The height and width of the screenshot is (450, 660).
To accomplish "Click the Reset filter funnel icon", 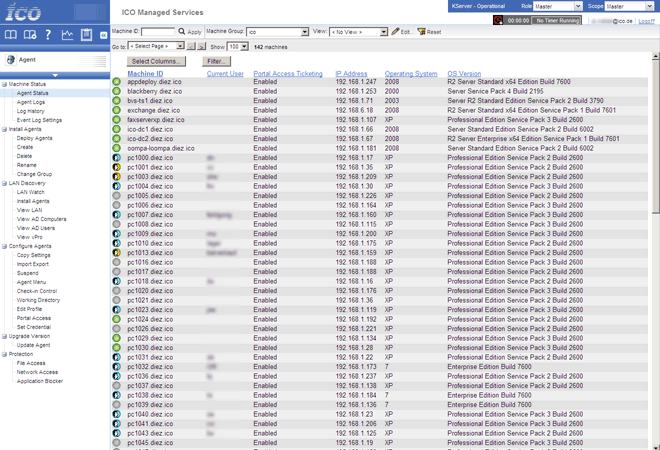I will pos(421,32).
